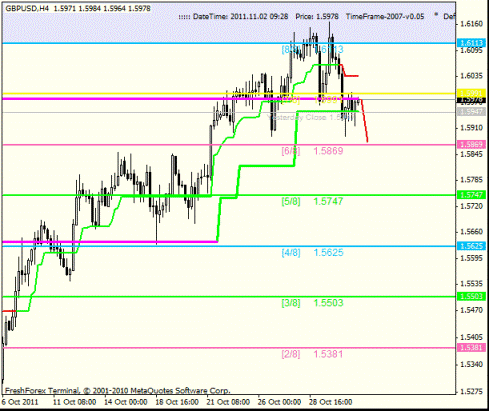Click the 1.5535 price scale value
The image size is (489, 411).
(471, 284)
